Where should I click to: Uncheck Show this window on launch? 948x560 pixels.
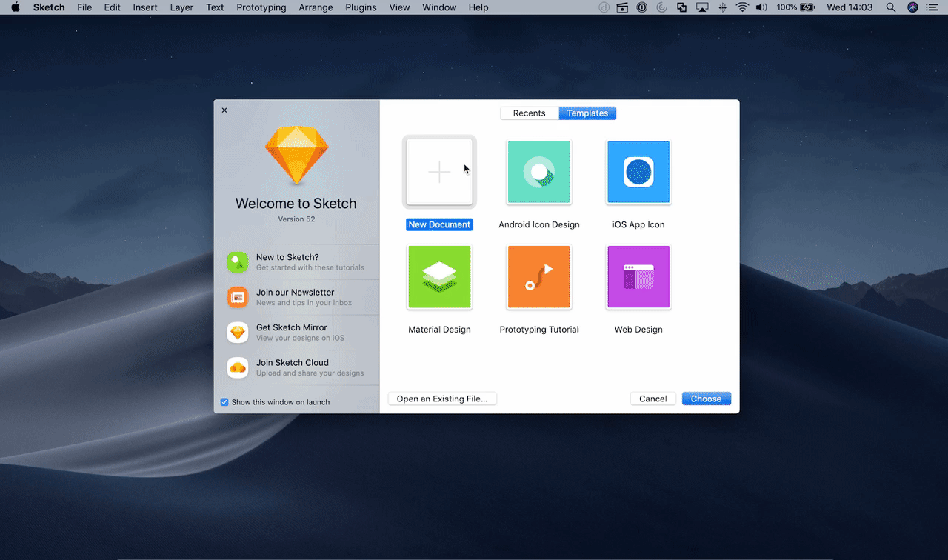[224, 402]
